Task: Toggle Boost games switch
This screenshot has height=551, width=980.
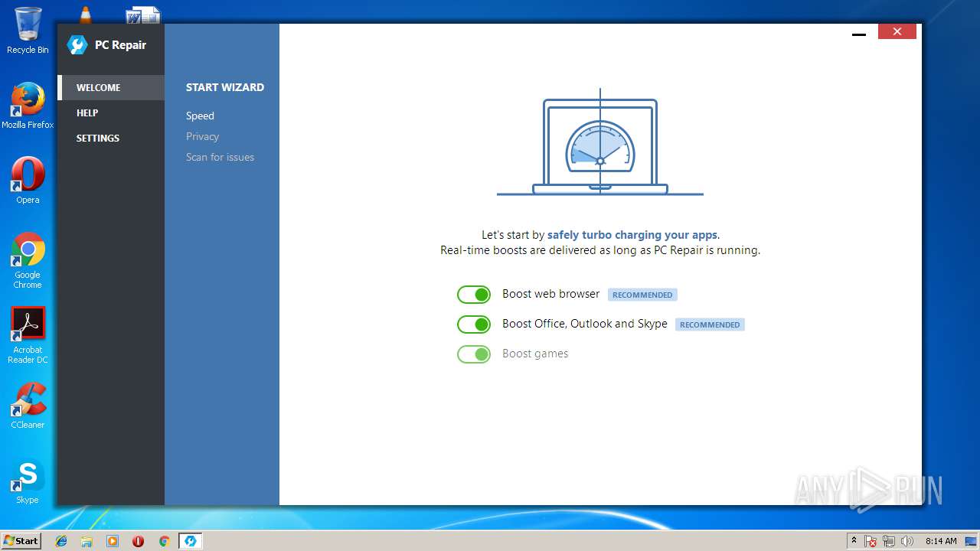Action: point(474,354)
